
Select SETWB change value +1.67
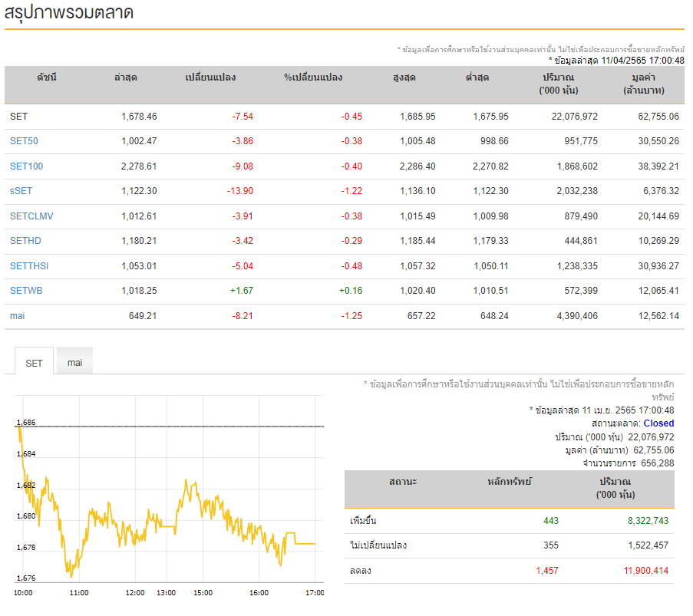tap(242, 291)
